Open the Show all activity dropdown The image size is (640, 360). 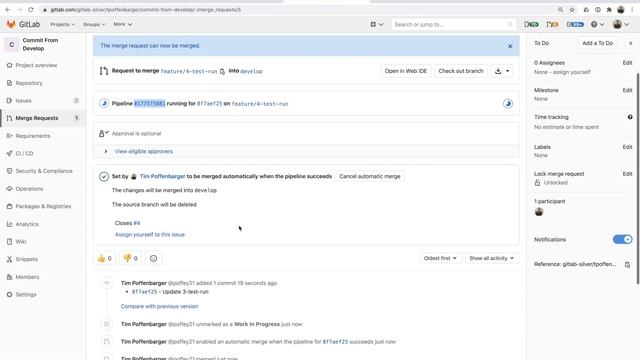(491, 258)
